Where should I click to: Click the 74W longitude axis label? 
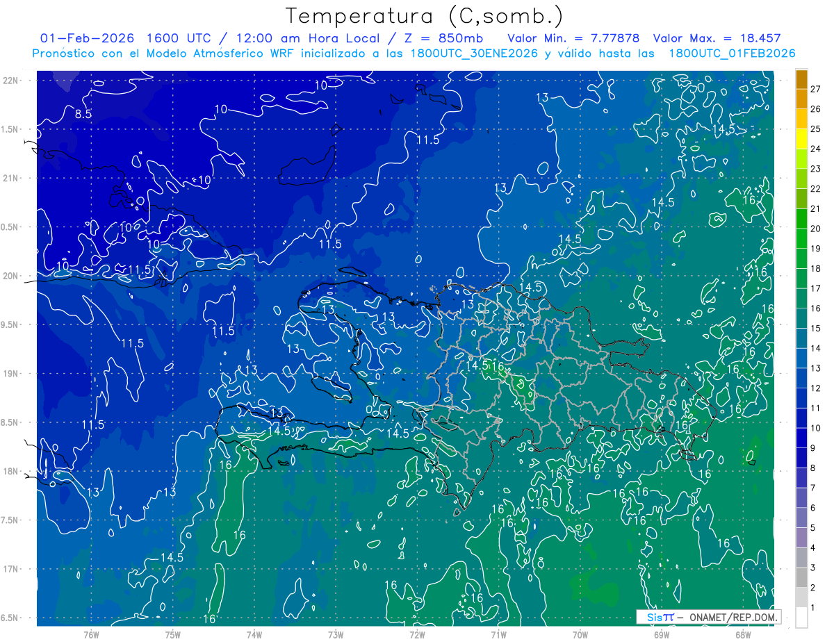[x=254, y=634]
